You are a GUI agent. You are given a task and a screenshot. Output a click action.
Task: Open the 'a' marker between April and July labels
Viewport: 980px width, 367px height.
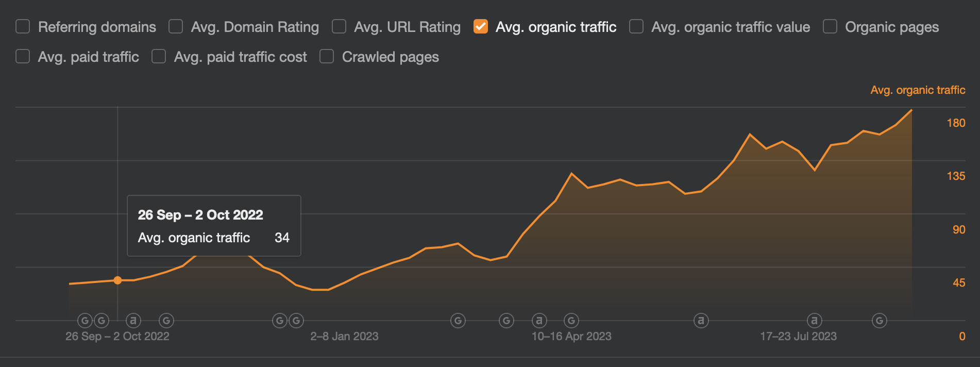[701, 321]
